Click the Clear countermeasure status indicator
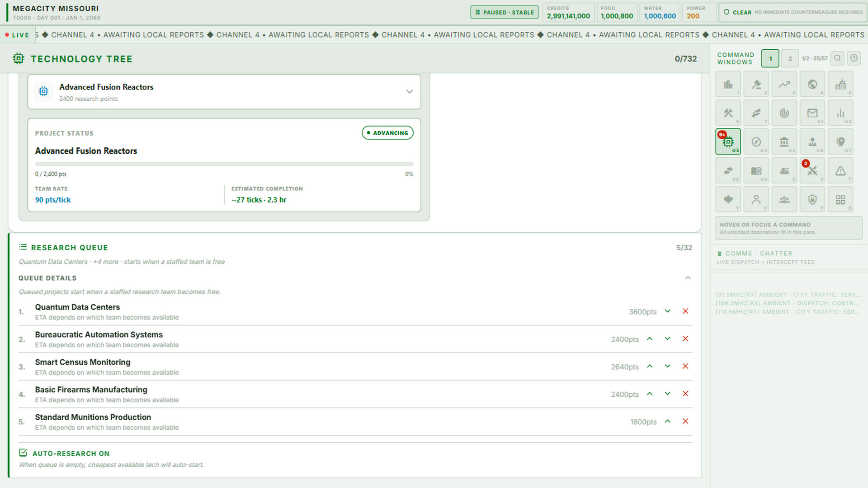This screenshot has width=868, height=488. pos(793,12)
